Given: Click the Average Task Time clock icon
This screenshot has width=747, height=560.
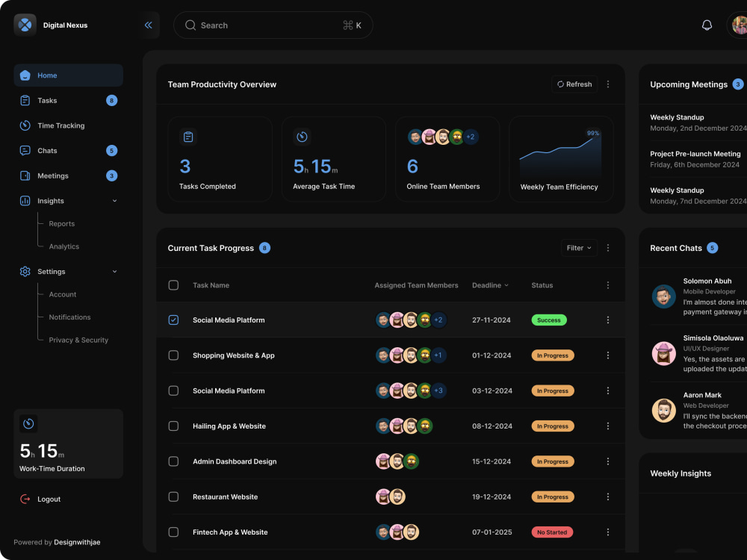Looking at the screenshot, I should (302, 137).
